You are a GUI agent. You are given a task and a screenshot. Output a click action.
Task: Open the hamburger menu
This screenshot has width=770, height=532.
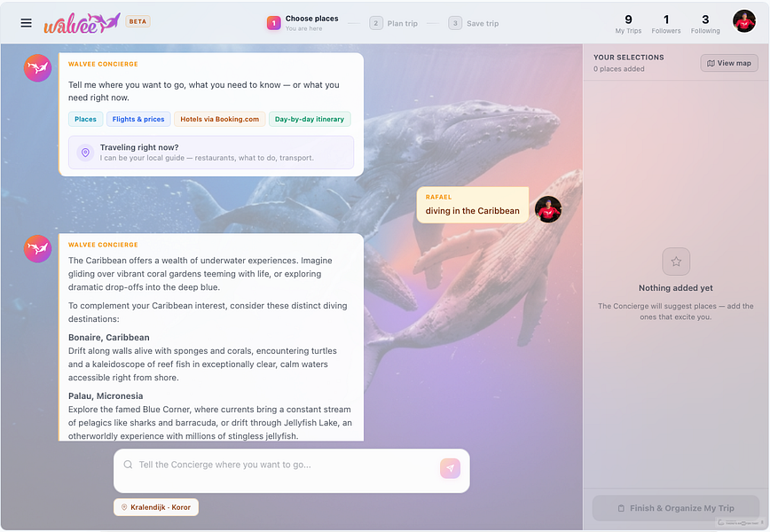point(26,23)
